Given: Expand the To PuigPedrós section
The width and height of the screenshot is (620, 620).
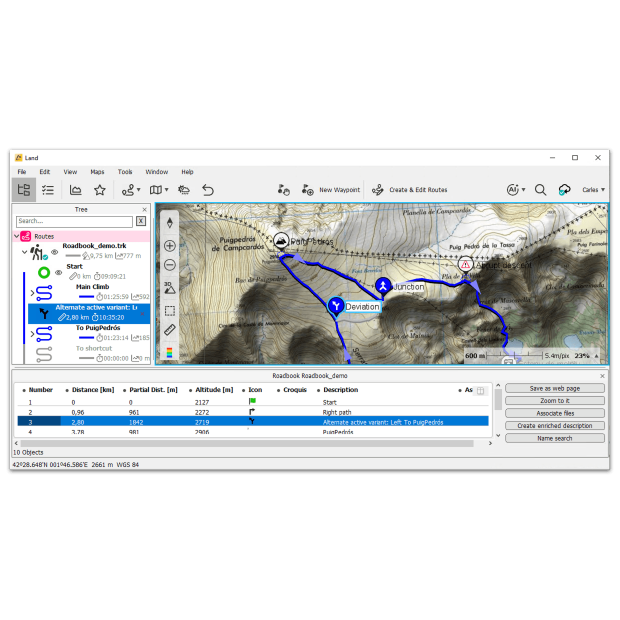Looking at the screenshot, I should tap(32, 334).
